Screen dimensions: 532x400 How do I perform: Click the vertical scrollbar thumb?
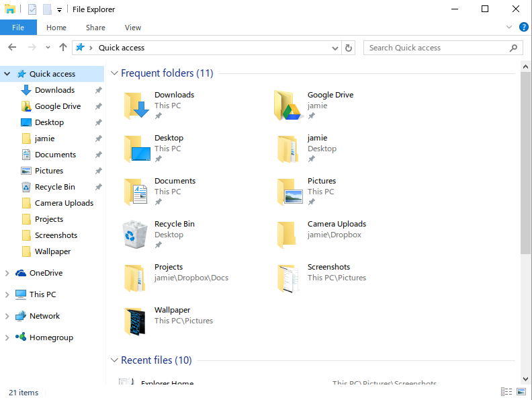525,163
